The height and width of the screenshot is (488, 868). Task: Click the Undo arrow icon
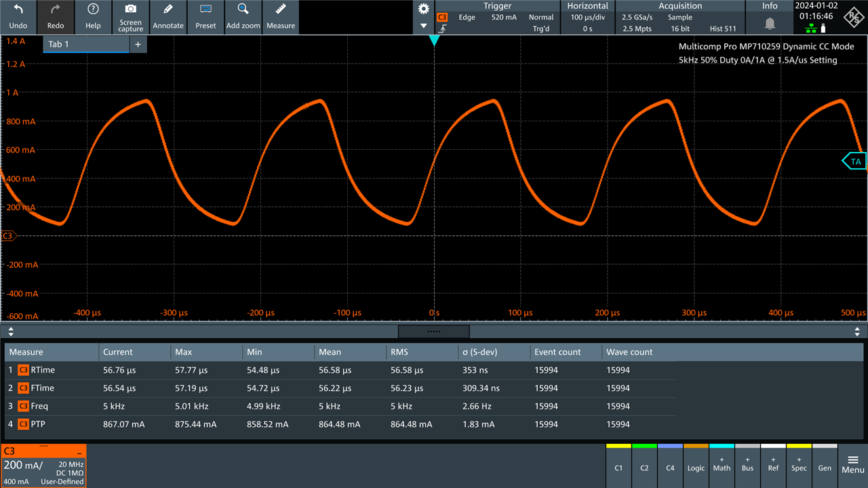(x=18, y=9)
